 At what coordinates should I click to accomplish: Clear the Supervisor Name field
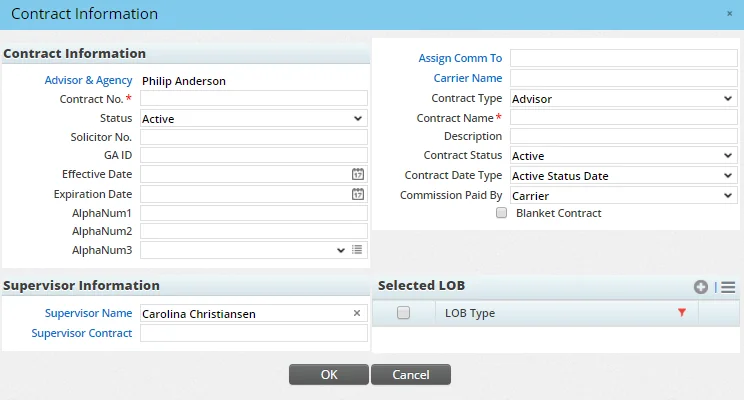tap(357, 314)
